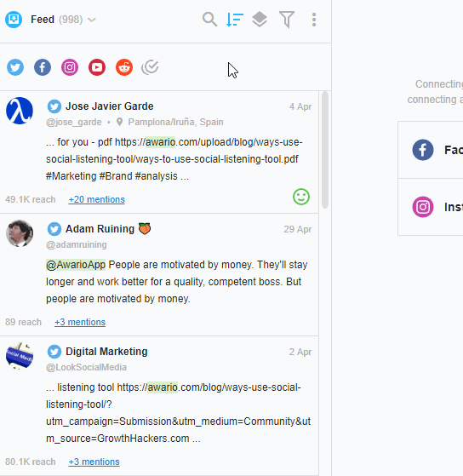Open the +20 mentions link
This screenshot has width=463, height=476.
96,199
